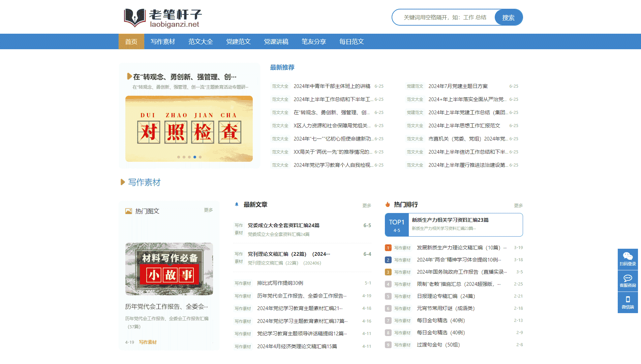
Task: Click the 搜索 search button
Action: point(509,18)
